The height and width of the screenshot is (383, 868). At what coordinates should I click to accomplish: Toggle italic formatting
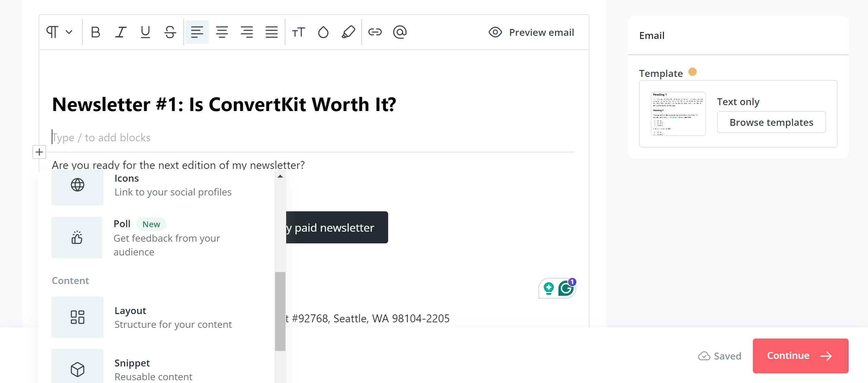point(120,32)
